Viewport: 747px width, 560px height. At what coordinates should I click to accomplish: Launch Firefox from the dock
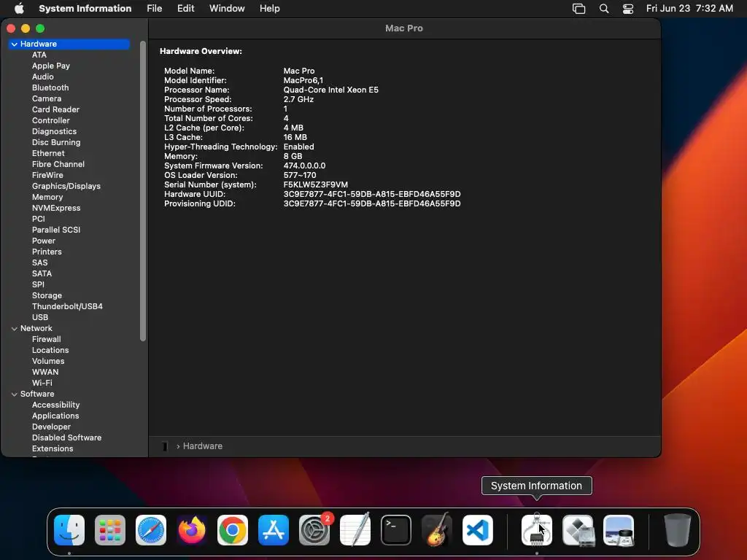[192, 530]
